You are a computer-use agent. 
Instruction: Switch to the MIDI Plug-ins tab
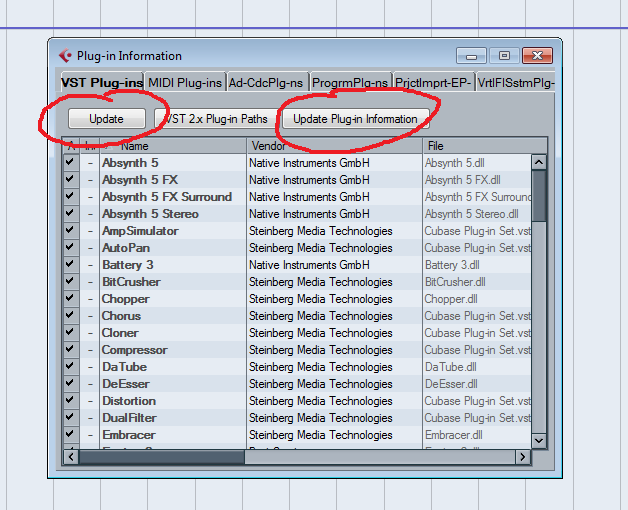click(185, 83)
